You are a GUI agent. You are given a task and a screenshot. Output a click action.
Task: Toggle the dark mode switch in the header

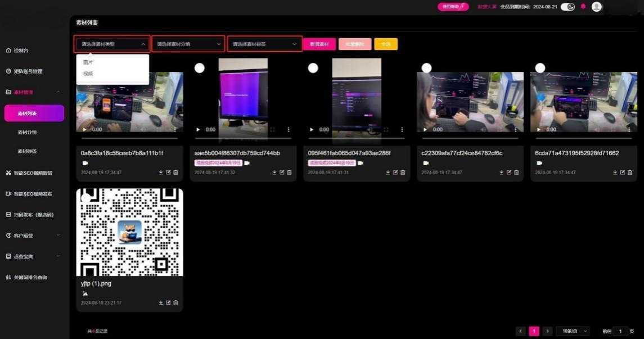(568, 7)
